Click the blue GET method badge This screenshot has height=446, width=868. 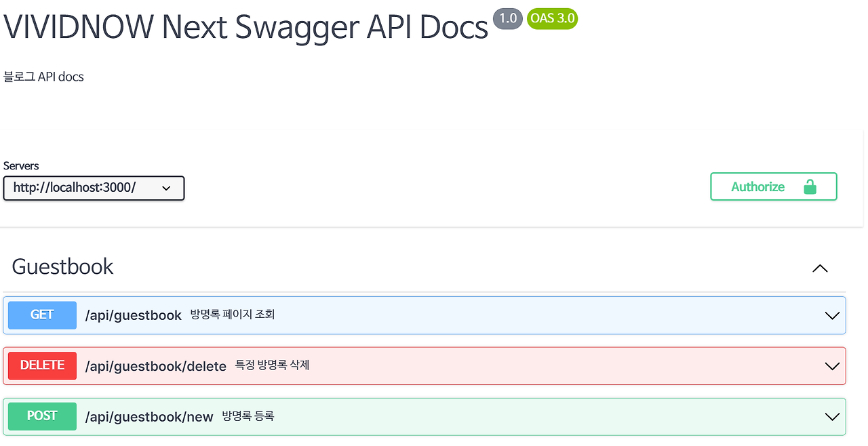(42, 315)
